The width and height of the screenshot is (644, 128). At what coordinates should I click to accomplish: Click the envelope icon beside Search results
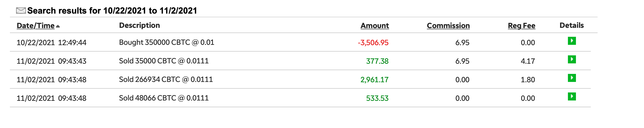pos(21,11)
